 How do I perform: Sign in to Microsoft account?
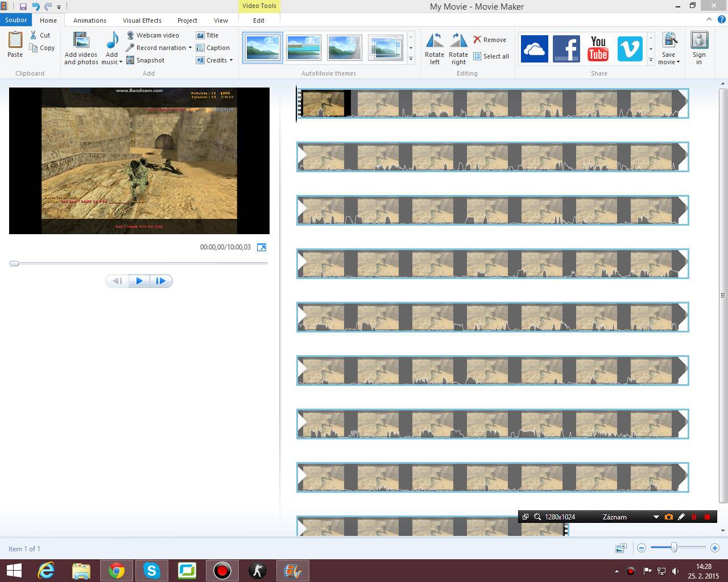(699, 48)
